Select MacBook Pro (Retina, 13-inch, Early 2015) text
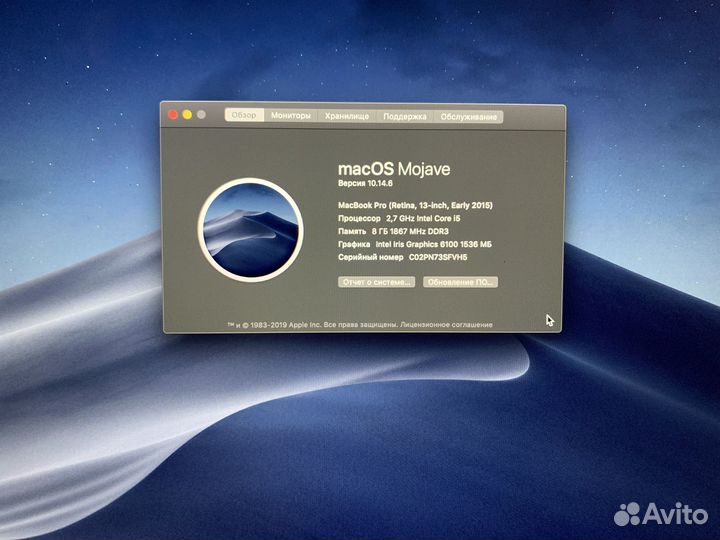The width and height of the screenshot is (720, 540). pyautogui.click(x=415, y=205)
